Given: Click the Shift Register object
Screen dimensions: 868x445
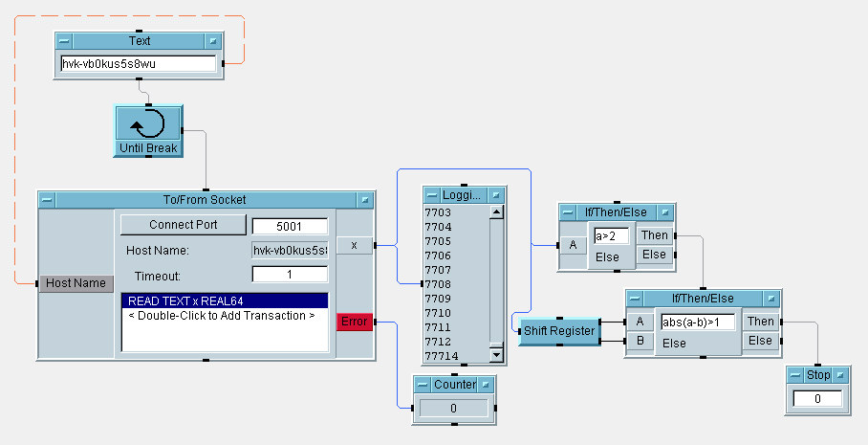Looking at the screenshot, I should (558, 331).
